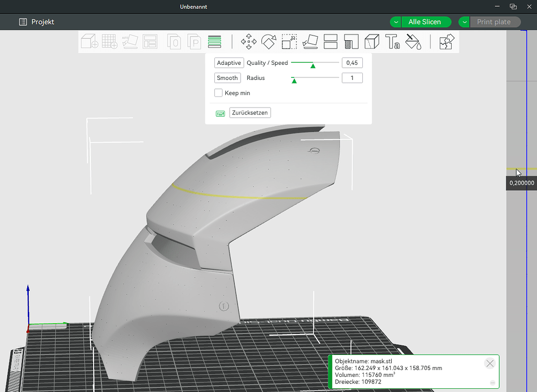The height and width of the screenshot is (392, 537).
Task: Select the Scale tool
Action: [x=289, y=41]
